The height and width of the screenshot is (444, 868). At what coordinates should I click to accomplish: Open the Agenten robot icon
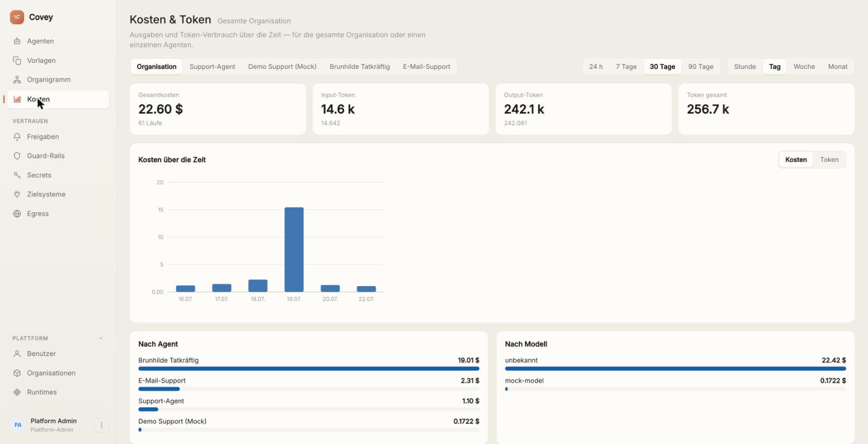pos(17,41)
